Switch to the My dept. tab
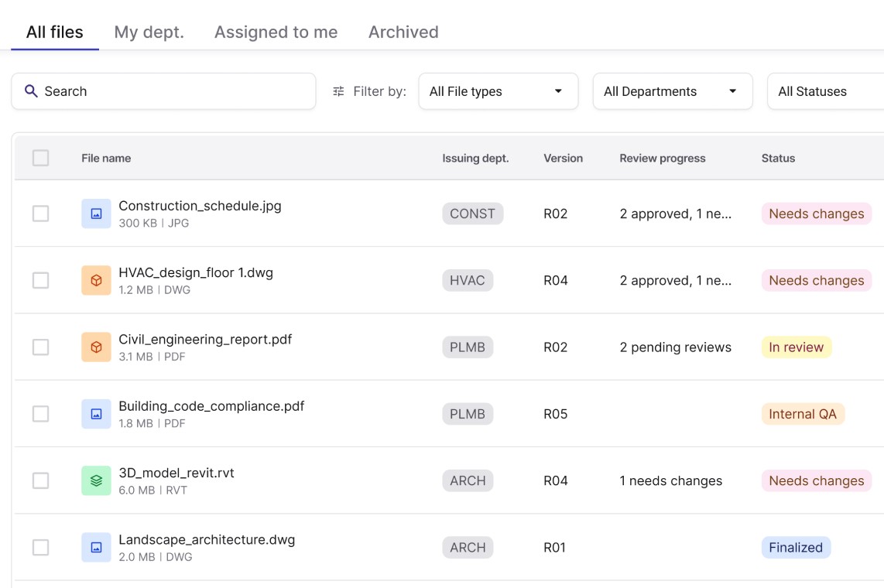 click(x=149, y=32)
